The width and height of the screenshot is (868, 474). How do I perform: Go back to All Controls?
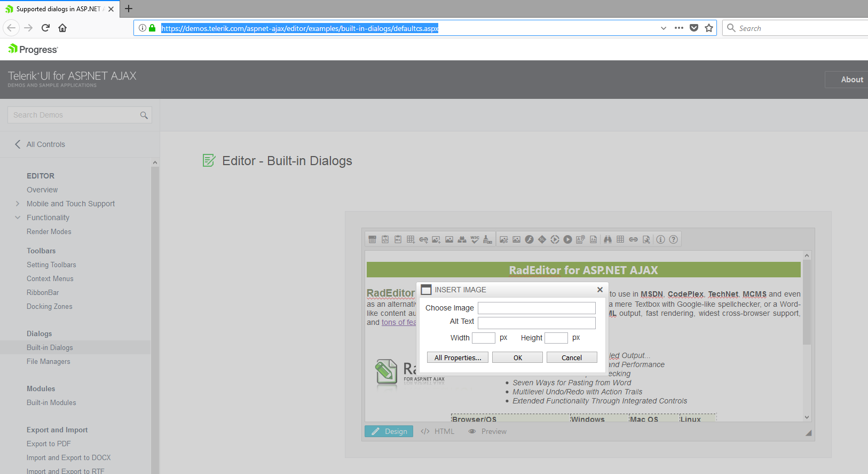click(40, 144)
